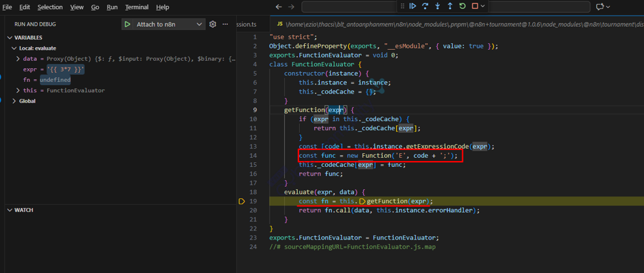Image resolution: width=644 pixels, height=273 pixels.
Task: Open the Help menu
Action: (163, 7)
